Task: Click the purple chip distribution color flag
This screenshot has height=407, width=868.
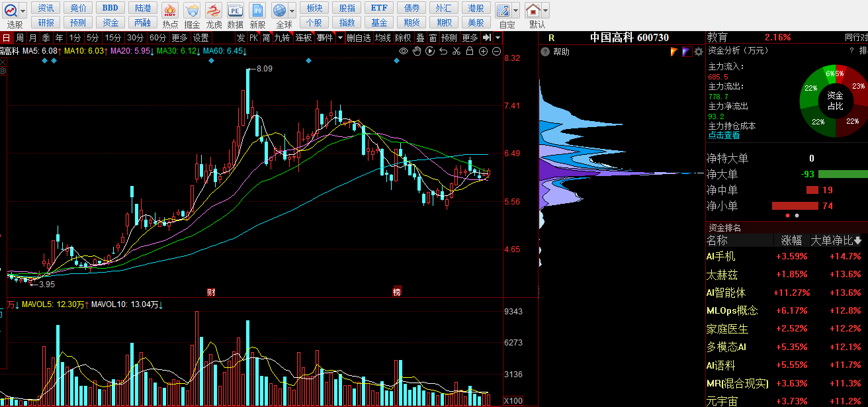Action: click(686, 52)
